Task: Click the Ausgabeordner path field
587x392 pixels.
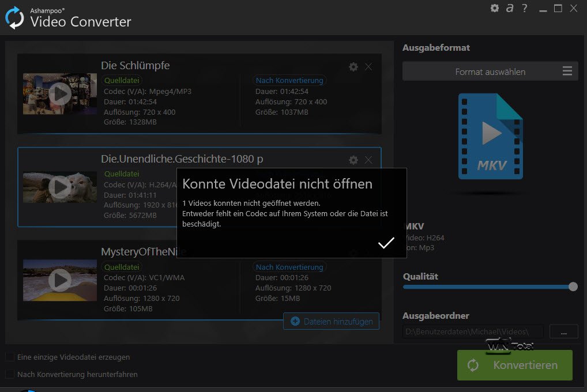Action: pos(473,331)
